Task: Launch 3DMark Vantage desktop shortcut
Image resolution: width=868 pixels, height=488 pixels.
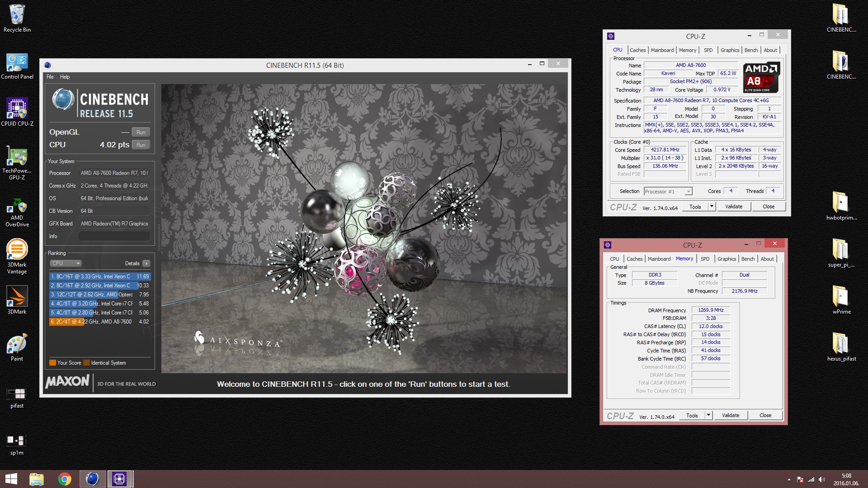Action: [17, 256]
